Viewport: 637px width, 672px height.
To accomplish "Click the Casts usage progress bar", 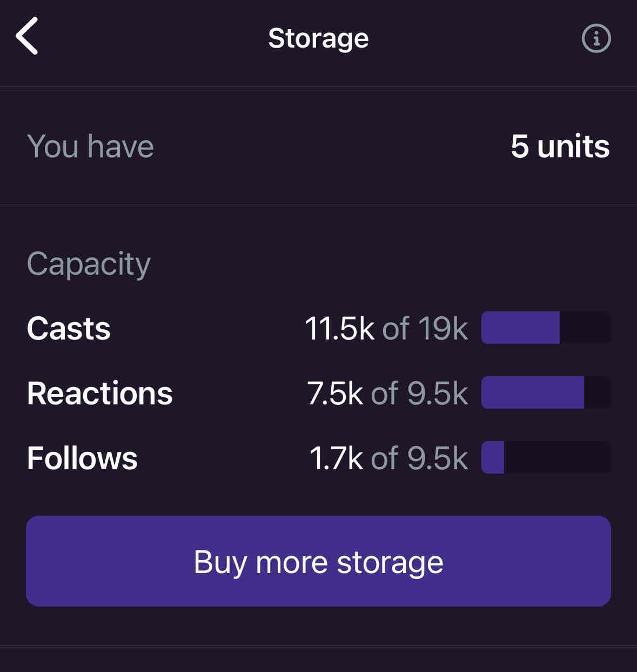I will (x=546, y=328).
